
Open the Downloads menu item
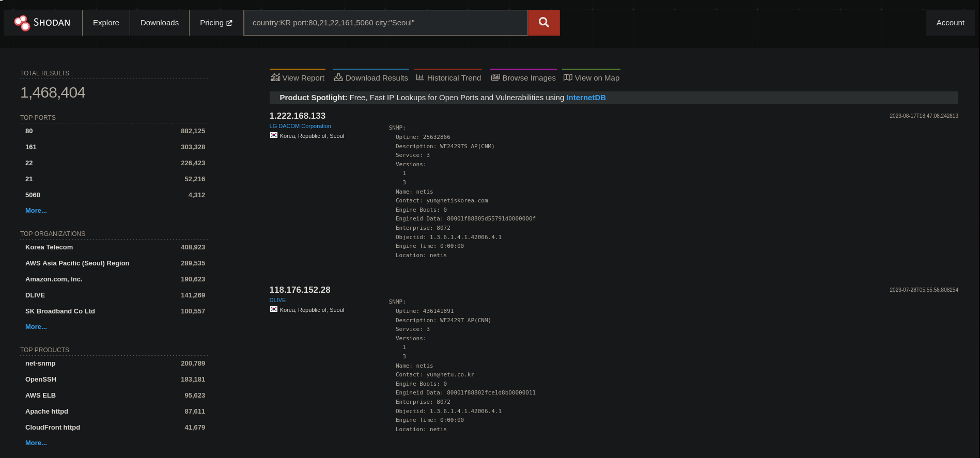[x=160, y=23]
